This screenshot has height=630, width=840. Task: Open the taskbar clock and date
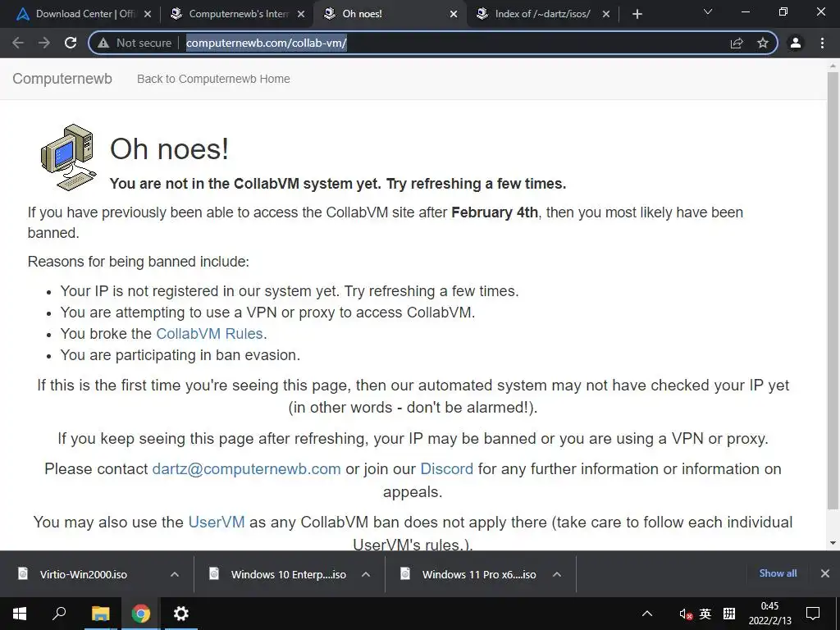click(x=769, y=614)
